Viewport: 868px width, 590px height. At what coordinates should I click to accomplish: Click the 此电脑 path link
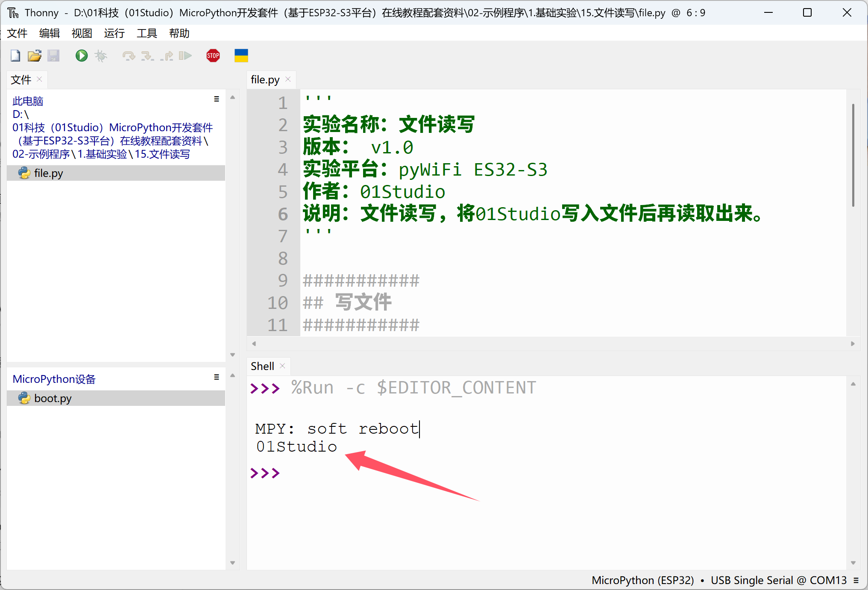pos(28,101)
